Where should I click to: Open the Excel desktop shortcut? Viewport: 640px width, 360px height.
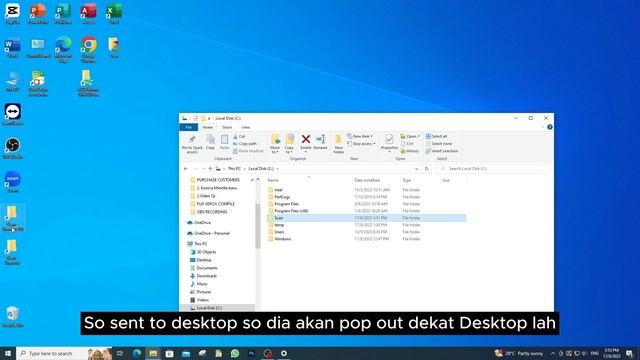point(114,13)
